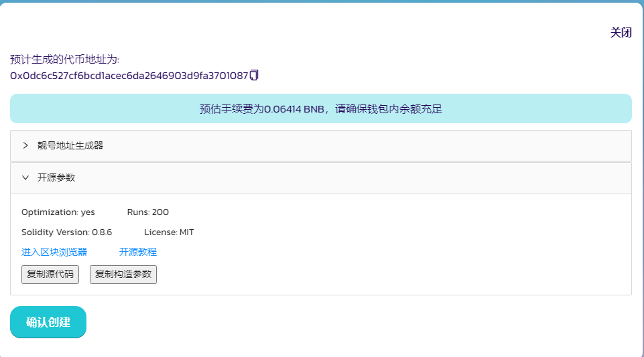Select the token address starting with 0x0dc6c527
The image size is (644, 357).
coord(129,76)
